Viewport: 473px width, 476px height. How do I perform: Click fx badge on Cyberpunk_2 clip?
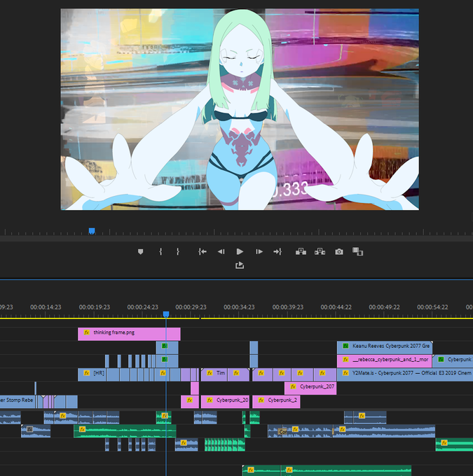click(261, 400)
